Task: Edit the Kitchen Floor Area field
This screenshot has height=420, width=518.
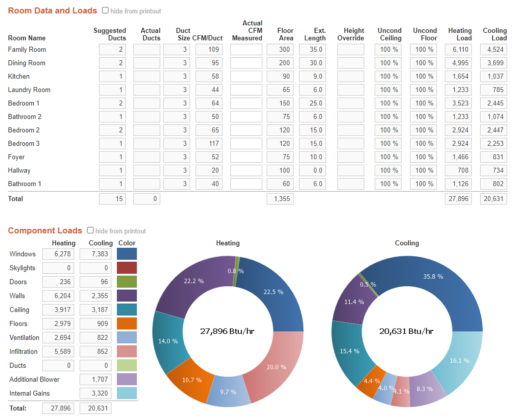Action: tap(280, 77)
